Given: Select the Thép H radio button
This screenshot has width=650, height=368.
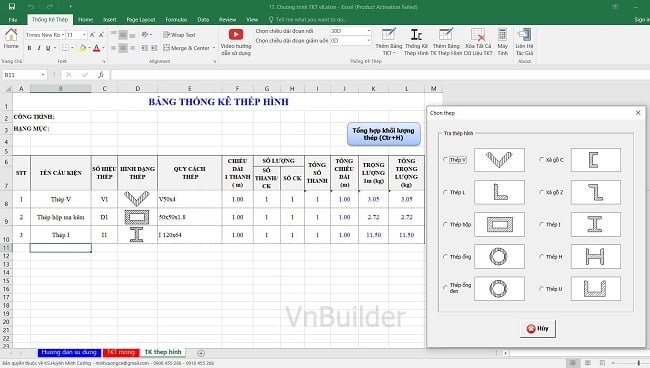Looking at the screenshot, I should point(541,257).
